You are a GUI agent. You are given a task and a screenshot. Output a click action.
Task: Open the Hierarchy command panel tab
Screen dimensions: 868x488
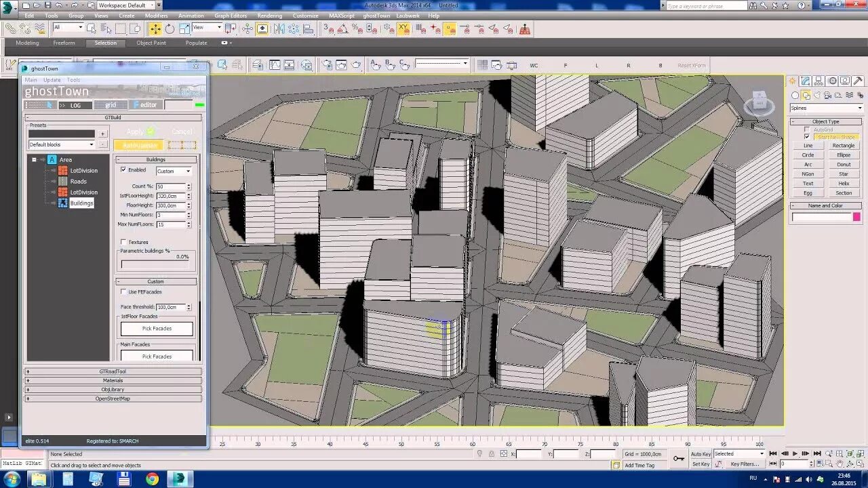[819, 81]
